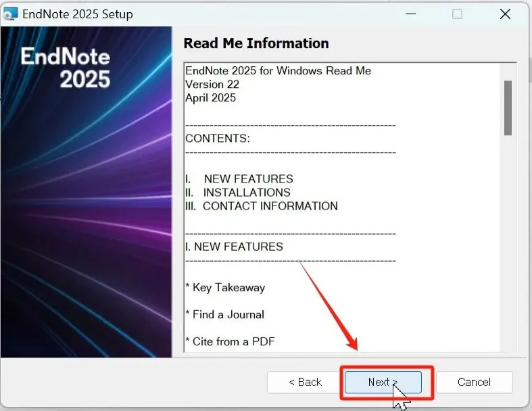Click the '* Cite from a PDF' line
This screenshot has height=411, width=532.
230,341
